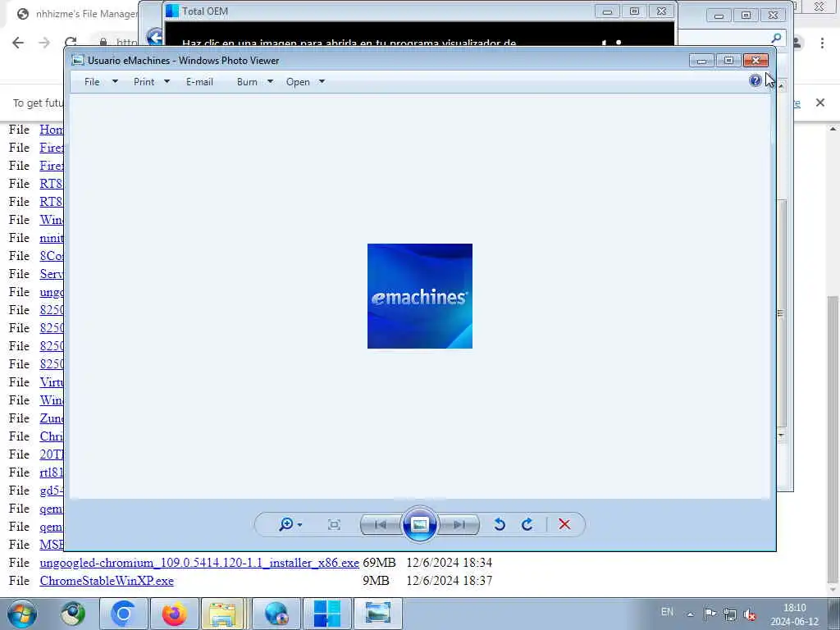Click the actual size fit icon
Screen dimensions: 840x630
334,524
